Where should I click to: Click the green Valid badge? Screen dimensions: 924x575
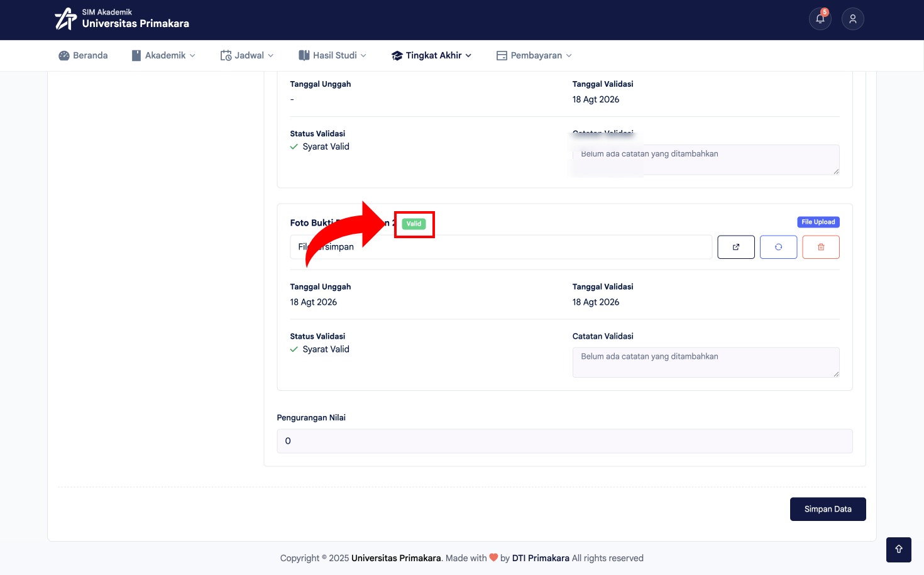[414, 224]
